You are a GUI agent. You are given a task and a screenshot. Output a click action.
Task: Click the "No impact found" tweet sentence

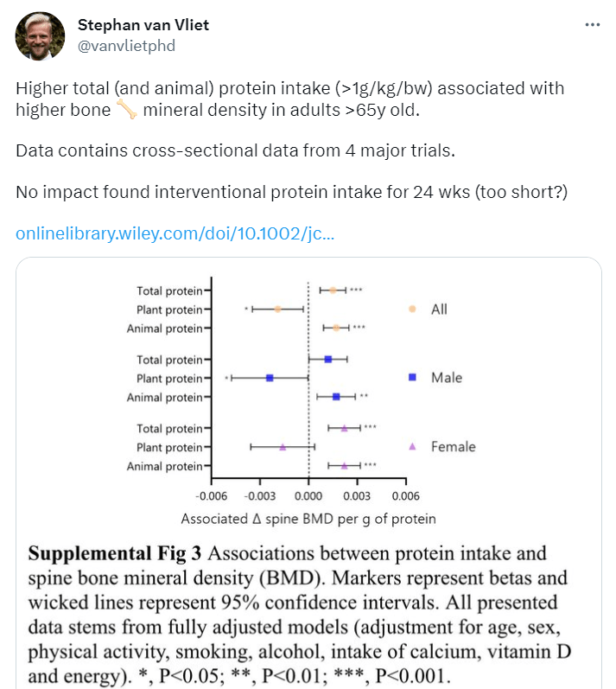tap(292, 192)
